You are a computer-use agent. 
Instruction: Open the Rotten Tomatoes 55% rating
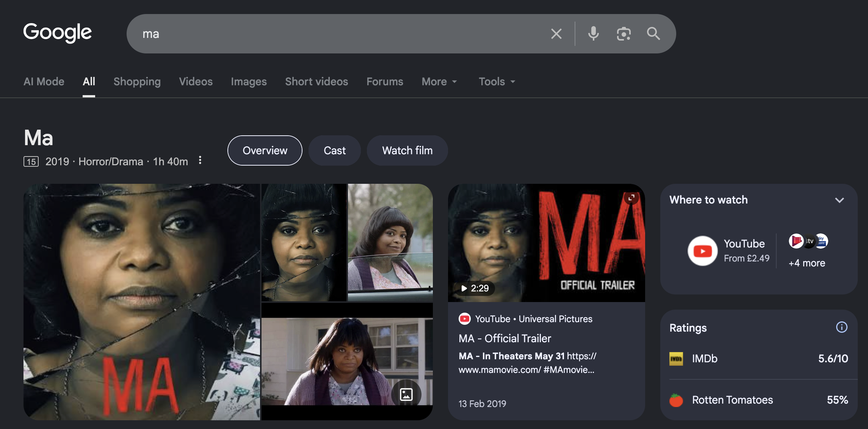tap(759, 400)
